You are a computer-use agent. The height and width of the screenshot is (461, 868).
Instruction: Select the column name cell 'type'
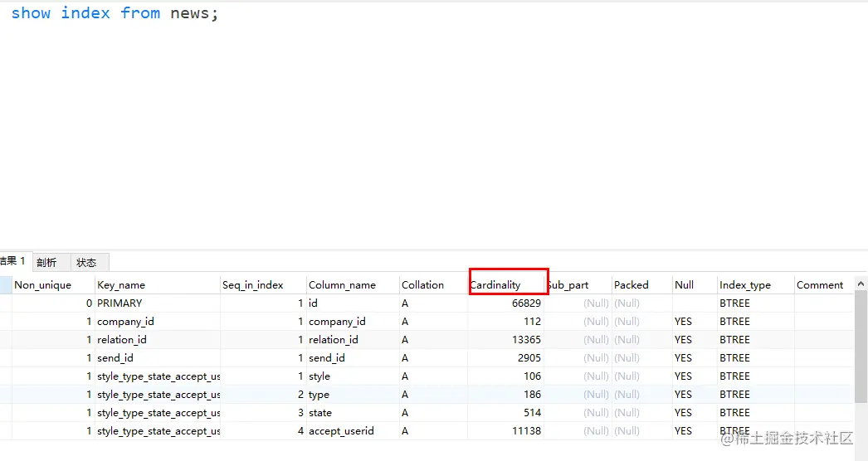[353, 395]
